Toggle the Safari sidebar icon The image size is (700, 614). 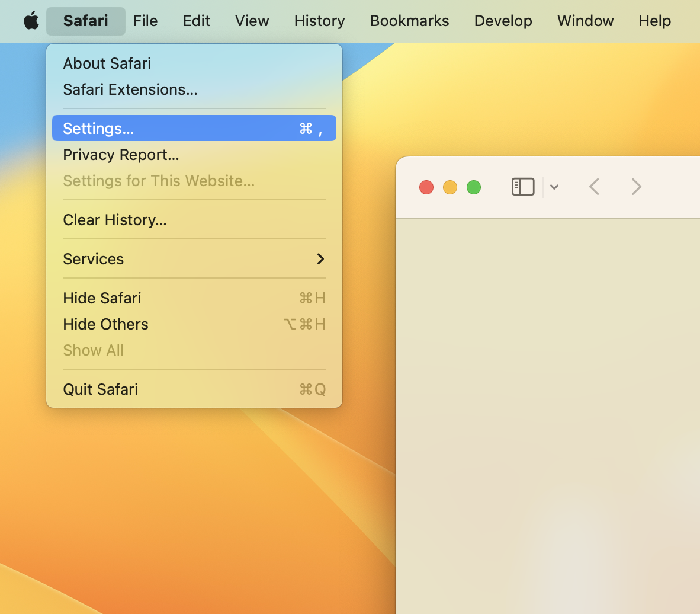pos(522,187)
